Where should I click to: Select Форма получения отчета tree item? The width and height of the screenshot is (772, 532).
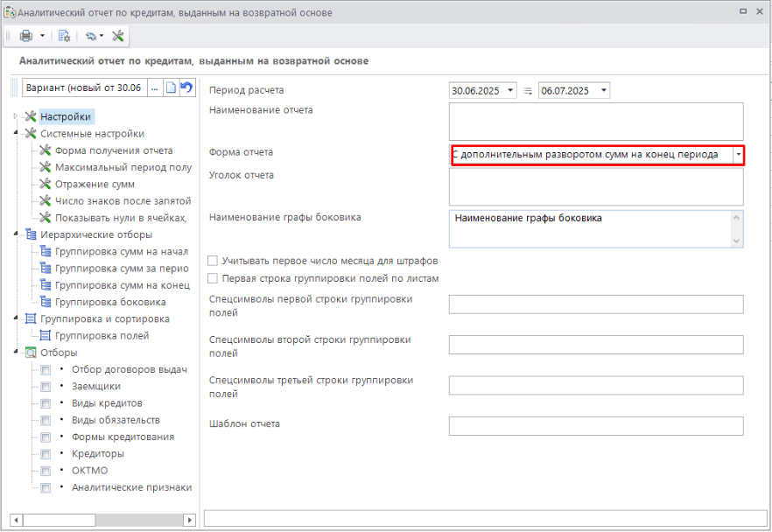113,150
